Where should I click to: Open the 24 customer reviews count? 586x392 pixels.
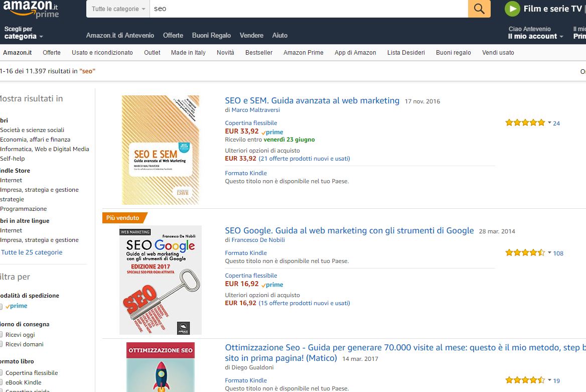(x=556, y=123)
